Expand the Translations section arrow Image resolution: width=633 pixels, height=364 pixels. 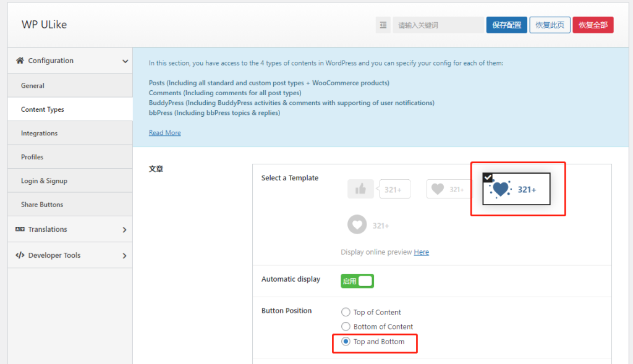pyautogui.click(x=125, y=230)
